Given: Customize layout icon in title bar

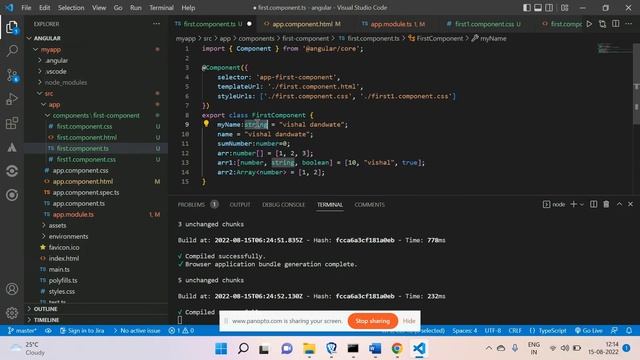Looking at the screenshot, I should tap(564, 8).
